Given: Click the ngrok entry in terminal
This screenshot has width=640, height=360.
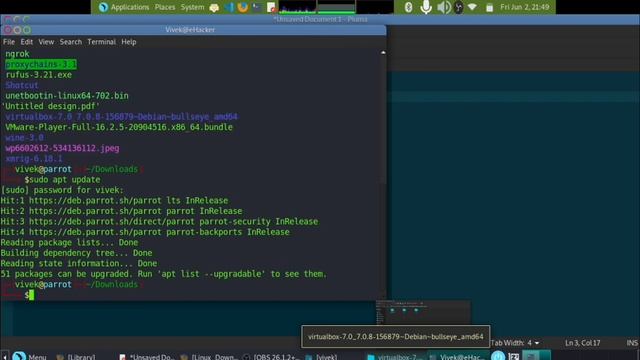Looking at the screenshot, I should click(17, 54).
